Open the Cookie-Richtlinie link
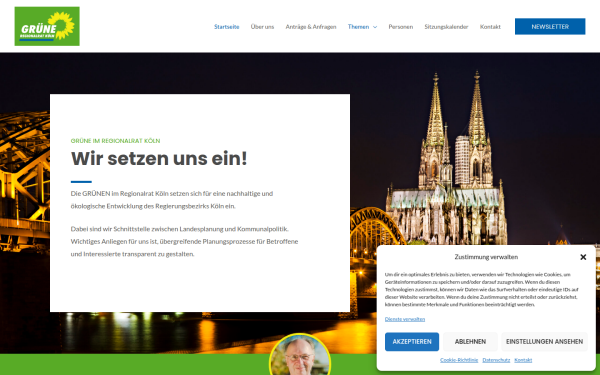This screenshot has width=600, height=375. coord(459,360)
